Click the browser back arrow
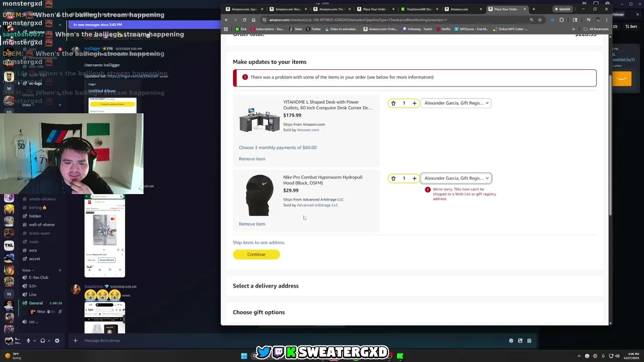 226,20
